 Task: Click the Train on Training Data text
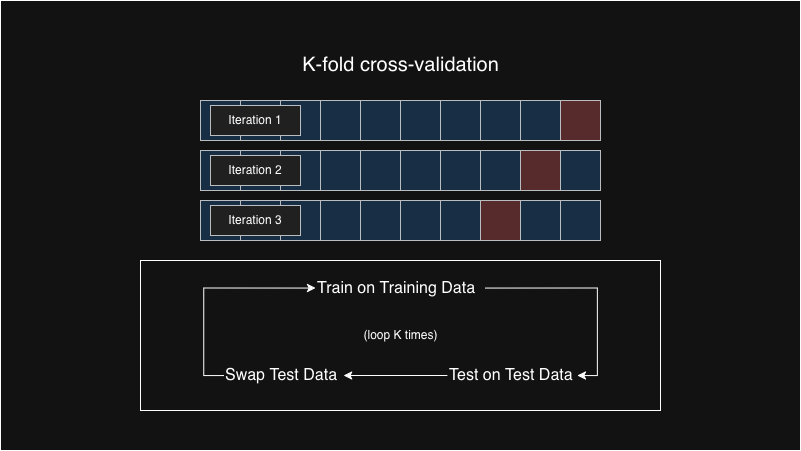(x=396, y=288)
